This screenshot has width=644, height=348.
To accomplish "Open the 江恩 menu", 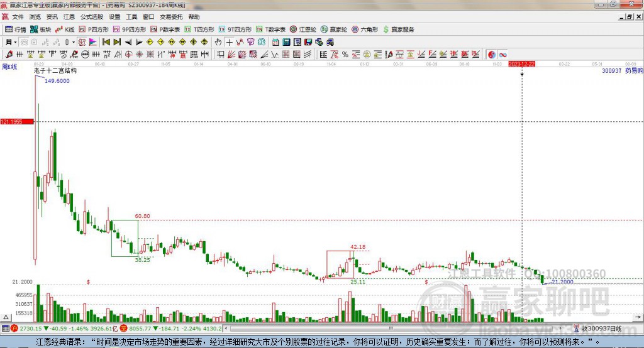I will click(x=69, y=17).
